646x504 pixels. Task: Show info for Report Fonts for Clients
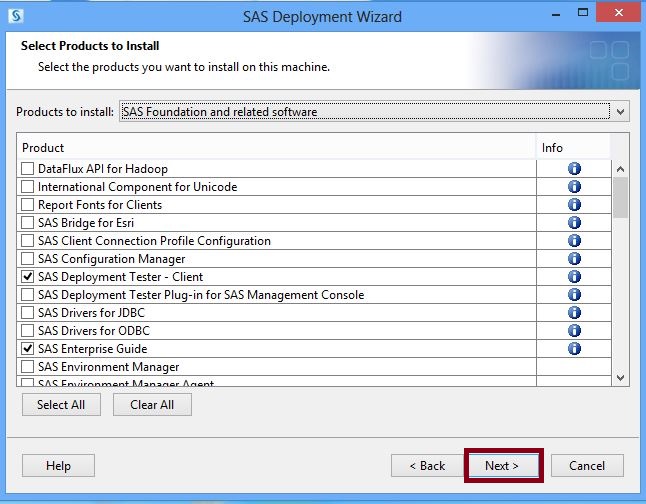tap(574, 204)
